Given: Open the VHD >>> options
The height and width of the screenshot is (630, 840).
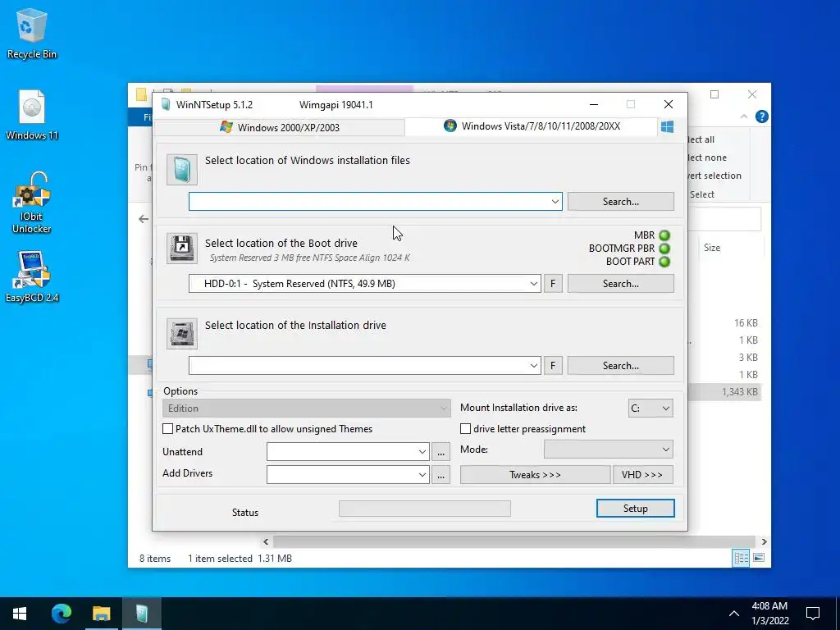Looking at the screenshot, I should click(x=643, y=475).
